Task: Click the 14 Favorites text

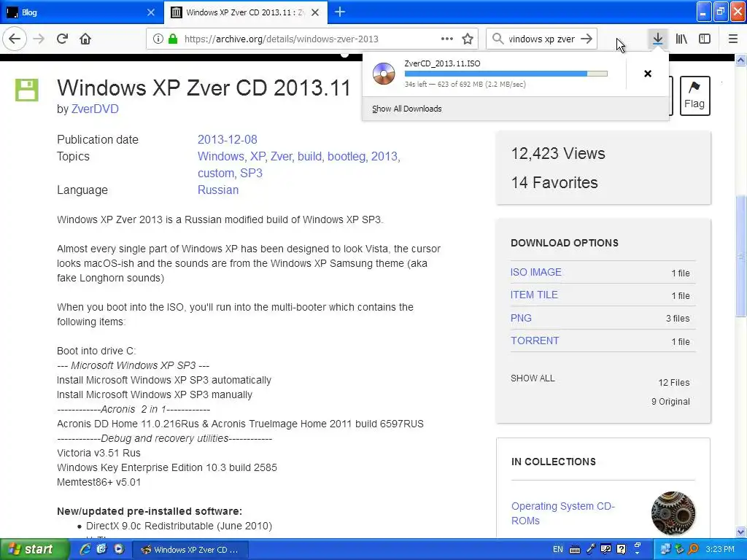Action: point(554,182)
